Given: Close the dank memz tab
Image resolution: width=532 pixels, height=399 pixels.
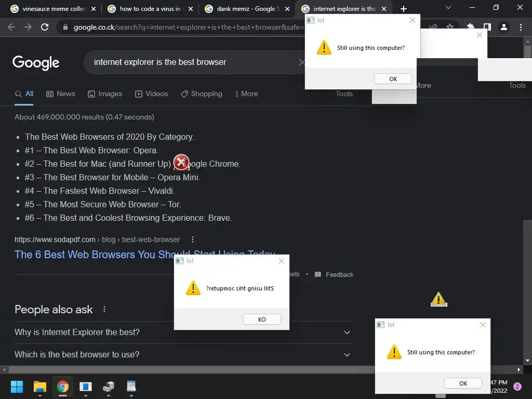Looking at the screenshot, I should click(x=287, y=9).
